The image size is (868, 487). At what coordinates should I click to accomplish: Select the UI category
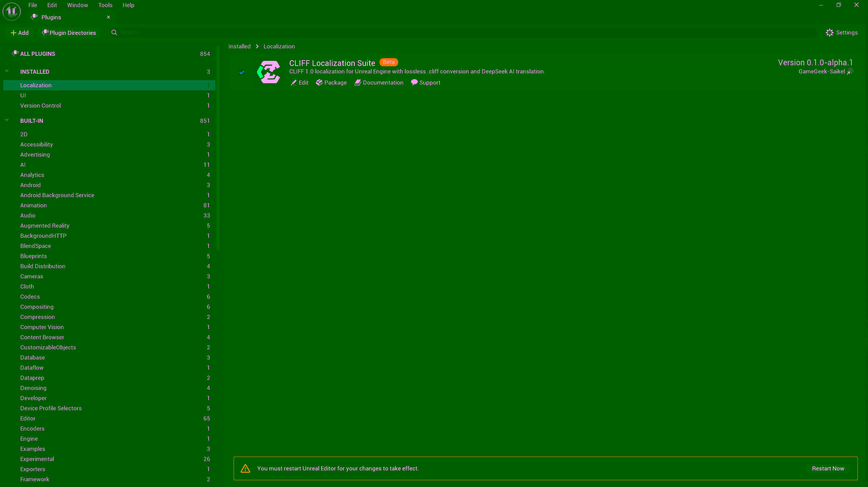coord(109,95)
